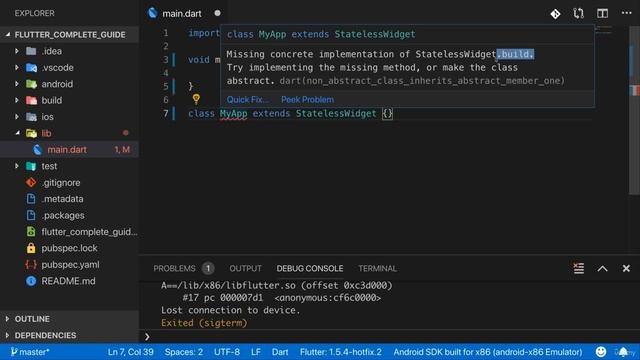Close the bottom panel with the X

coord(626,269)
